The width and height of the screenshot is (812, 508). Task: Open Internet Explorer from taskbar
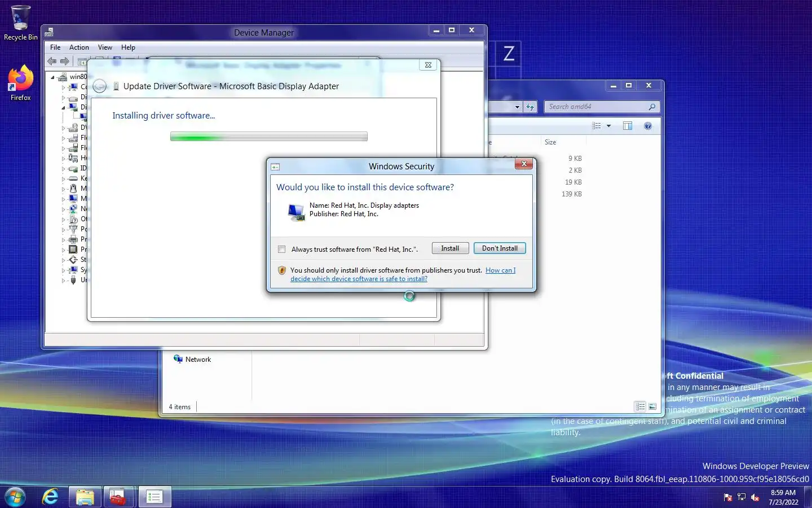pos(51,497)
